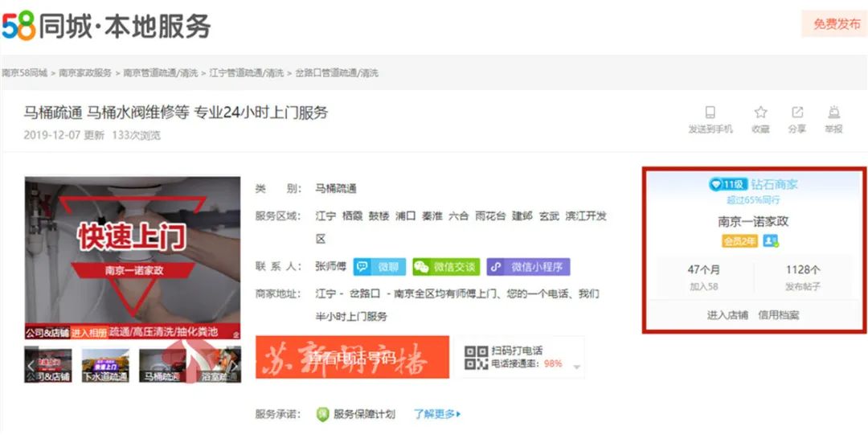
Task: Select the 浴室疏通 thumbnail
Action: (219, 365)
